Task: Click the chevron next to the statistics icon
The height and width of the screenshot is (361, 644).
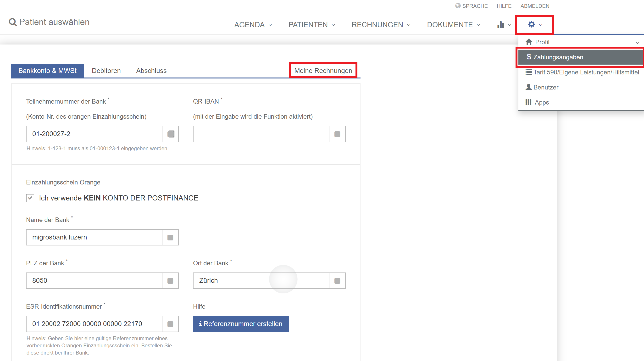Action: 510,25
